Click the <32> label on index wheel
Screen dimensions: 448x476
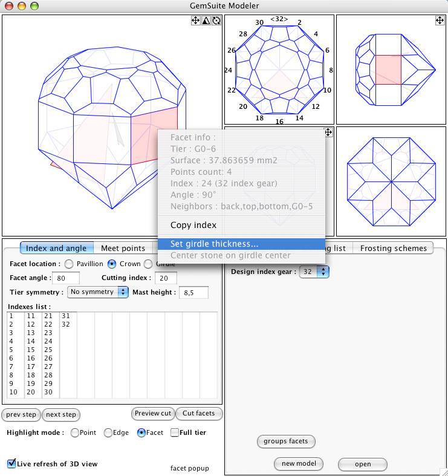(279, 19)
